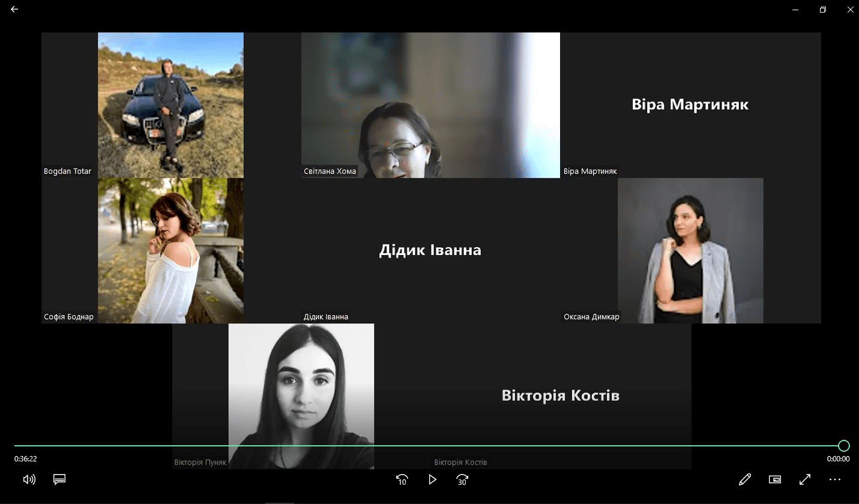The width and height of the screenshot is (859, 504).
Task: Click the back arrow in top-left
Action: click(x=14, y=10)
